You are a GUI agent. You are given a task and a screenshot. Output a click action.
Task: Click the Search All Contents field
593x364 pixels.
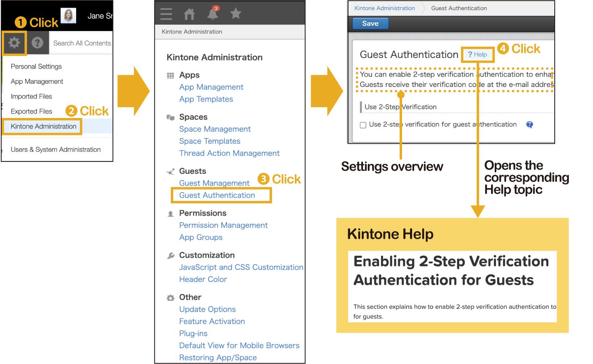(82, 43)
